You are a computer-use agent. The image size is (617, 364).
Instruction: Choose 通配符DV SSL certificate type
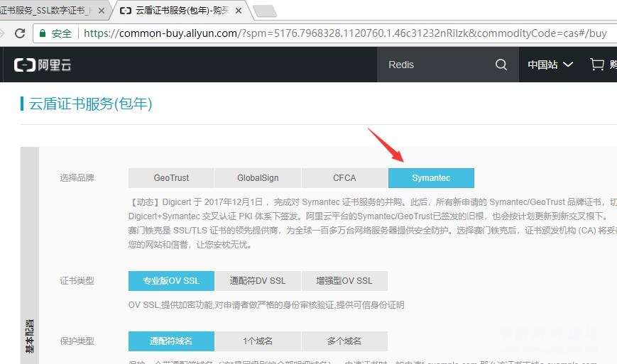pos(258,281)
